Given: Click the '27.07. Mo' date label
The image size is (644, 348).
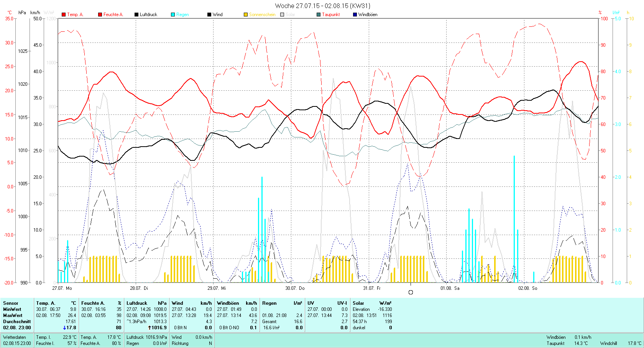Looking at the screenshot, I should click(62, 288).
